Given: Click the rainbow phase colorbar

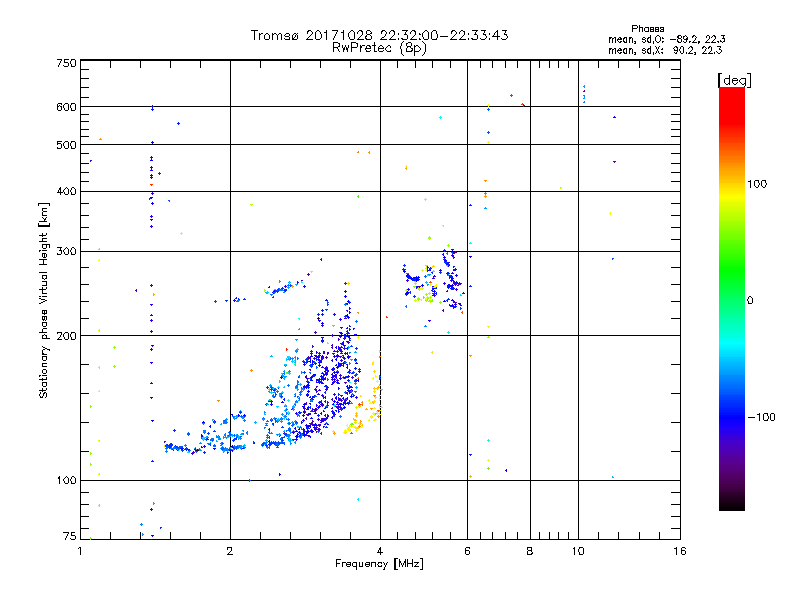Looking at the screenshot, I should pos(732,298).
